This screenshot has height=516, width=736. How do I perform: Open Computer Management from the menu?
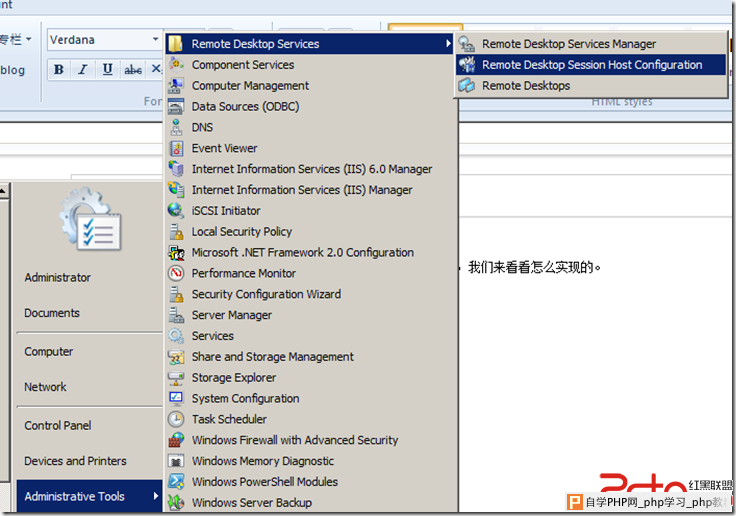click(x=310, y=85)
